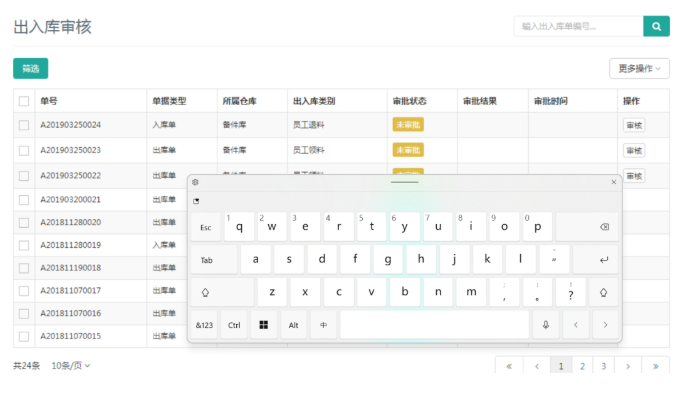
Task: Tap the Enter return key on the keyboard
Action: tap(595, 259)
